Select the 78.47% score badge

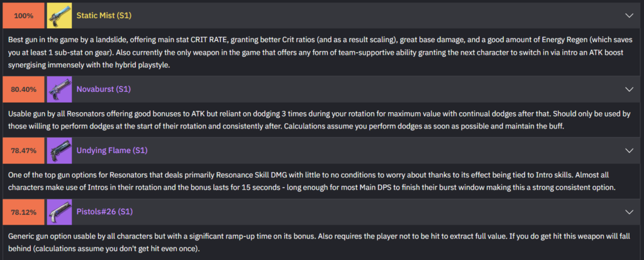click(x=23, y=151)
